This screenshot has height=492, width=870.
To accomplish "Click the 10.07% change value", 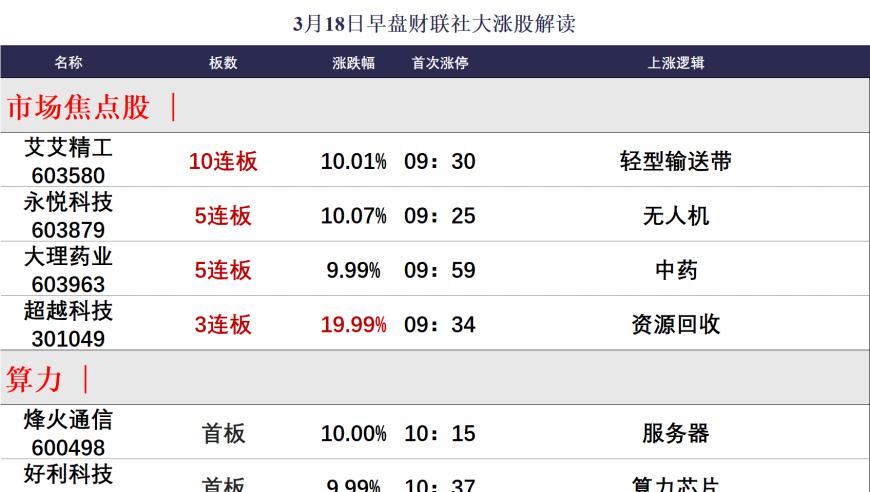I will click(353, 216).
